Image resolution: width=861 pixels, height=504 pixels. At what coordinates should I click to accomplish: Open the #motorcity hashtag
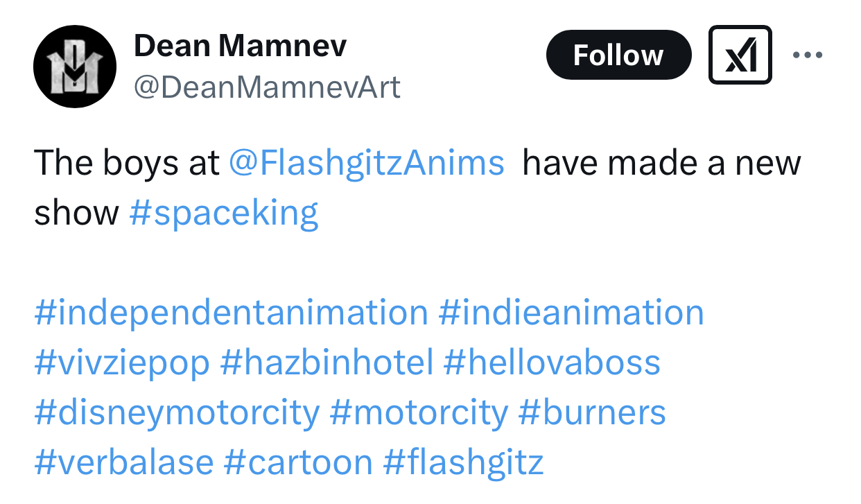point(419,412)
